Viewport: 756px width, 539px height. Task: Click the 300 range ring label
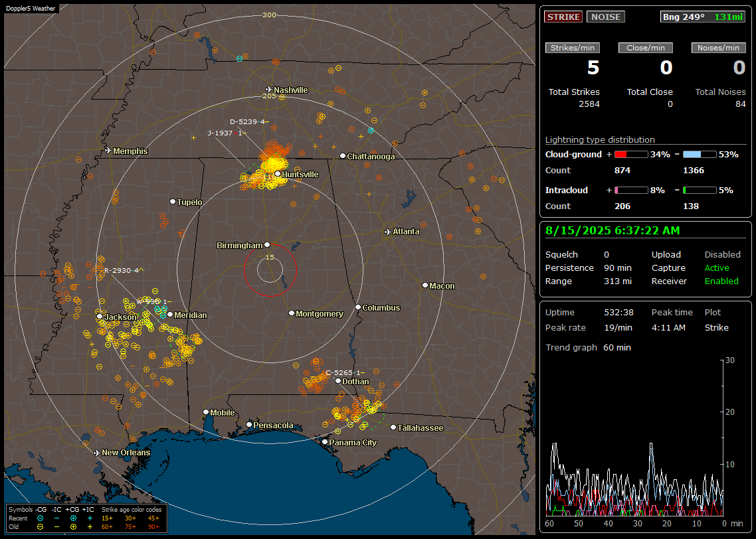[269, 15]
